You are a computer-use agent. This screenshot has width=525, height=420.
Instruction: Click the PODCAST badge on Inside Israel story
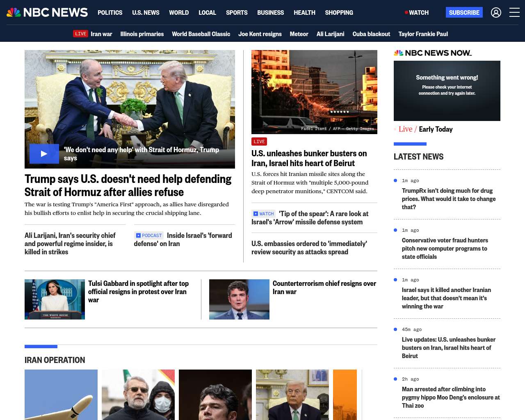point(149,235)
